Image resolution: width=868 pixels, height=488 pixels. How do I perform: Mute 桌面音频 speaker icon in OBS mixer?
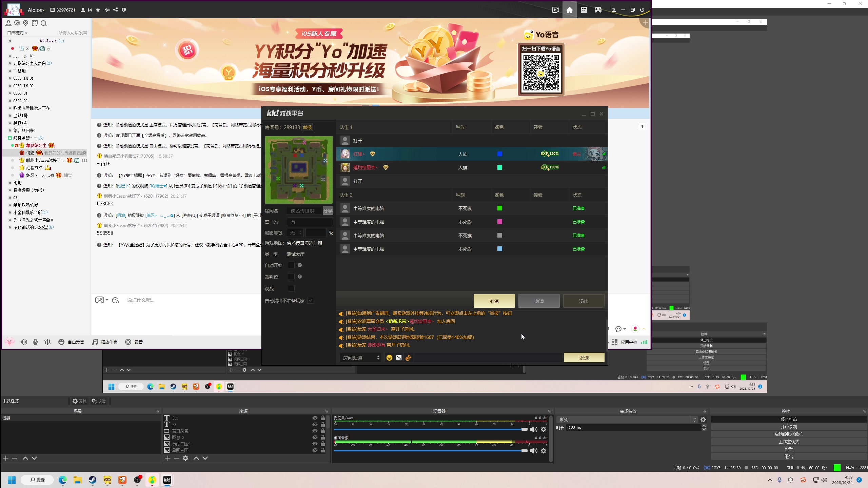point(534,451)
